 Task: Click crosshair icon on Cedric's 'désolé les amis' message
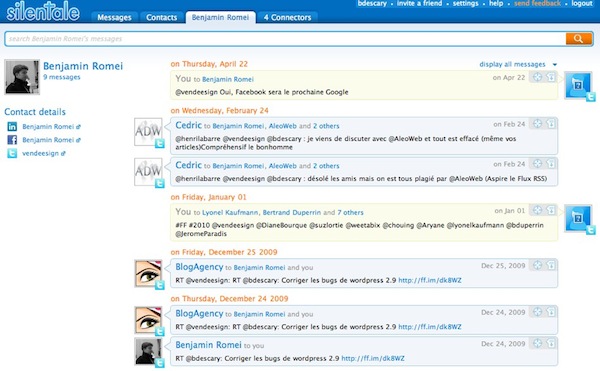pos(537,164)
